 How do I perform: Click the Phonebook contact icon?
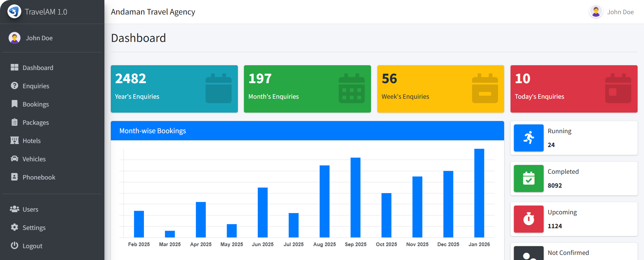point(14,177)
